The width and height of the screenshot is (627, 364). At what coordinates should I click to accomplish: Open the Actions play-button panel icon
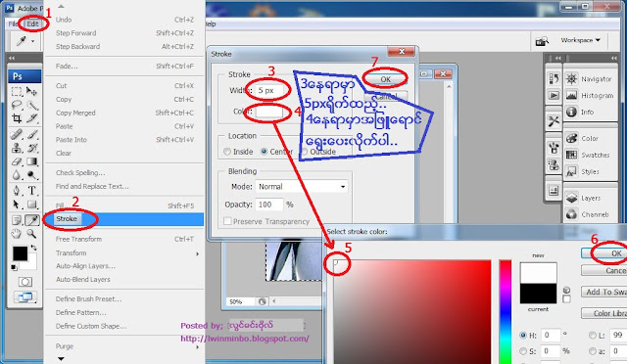pyautogui.click(x=554, y=95)
